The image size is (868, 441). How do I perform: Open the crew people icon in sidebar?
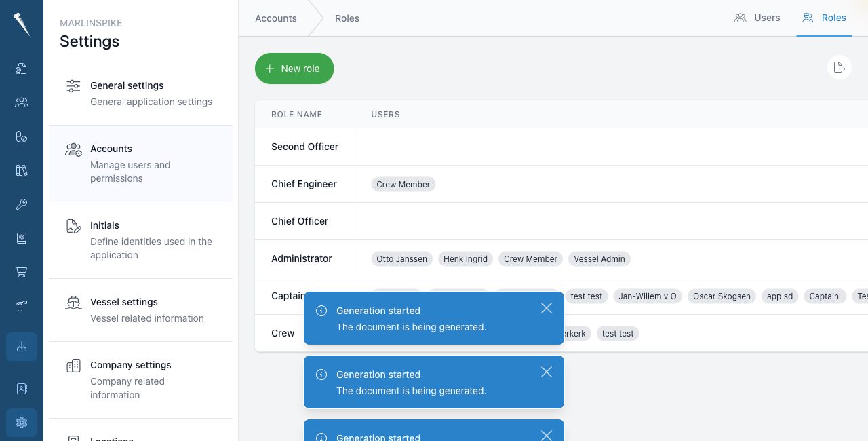click(x=22, y=102)
